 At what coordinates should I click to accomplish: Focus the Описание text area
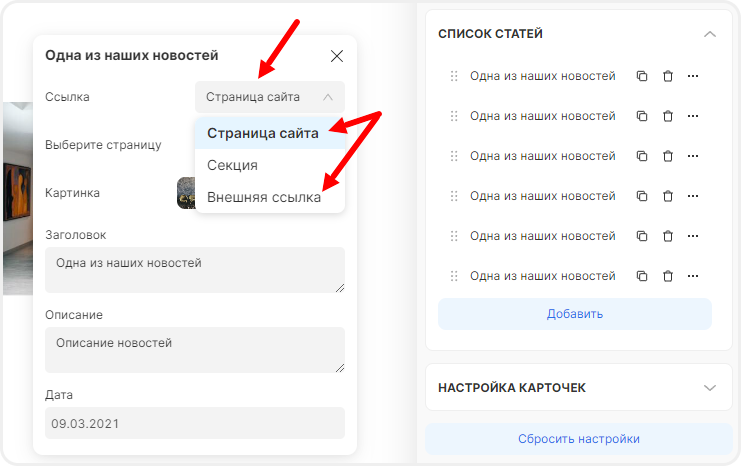195,350
